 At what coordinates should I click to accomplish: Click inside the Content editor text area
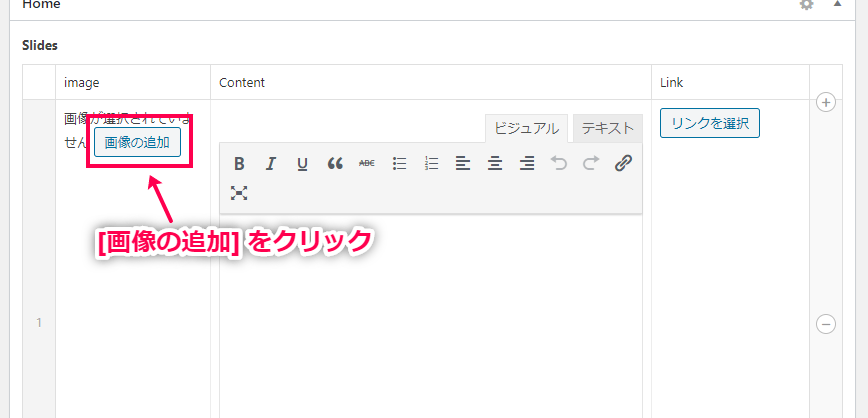tap(431, 316)
